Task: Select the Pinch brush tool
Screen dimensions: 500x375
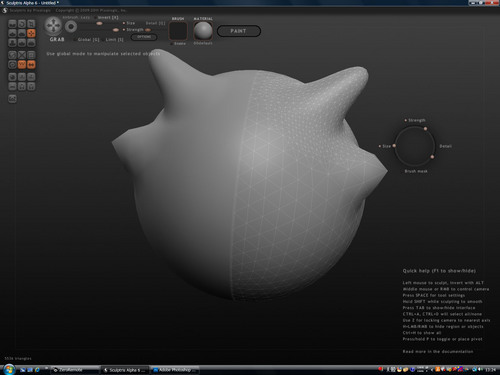Action: click(22, 42)
